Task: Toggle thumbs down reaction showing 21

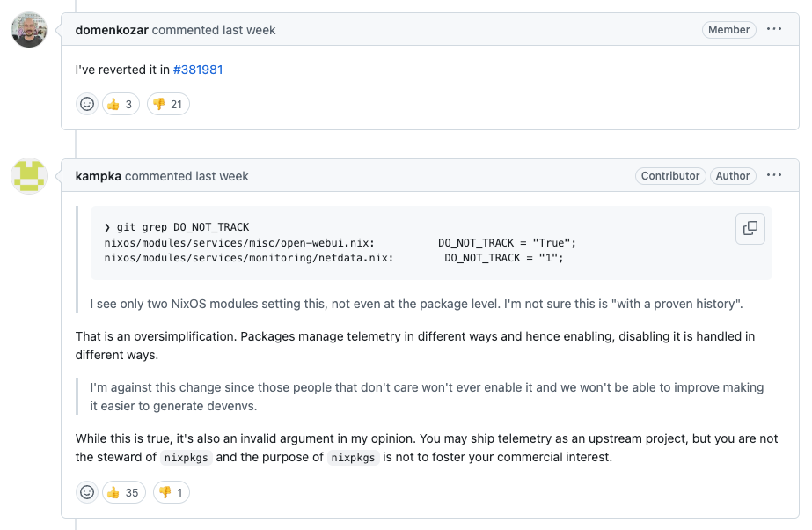Action: coord(167,105)
